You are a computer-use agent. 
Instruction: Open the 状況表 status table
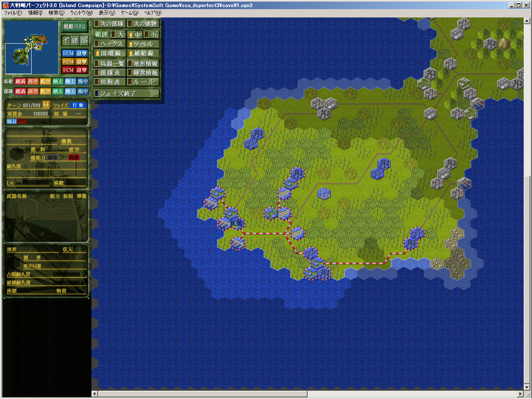(109, 82)
